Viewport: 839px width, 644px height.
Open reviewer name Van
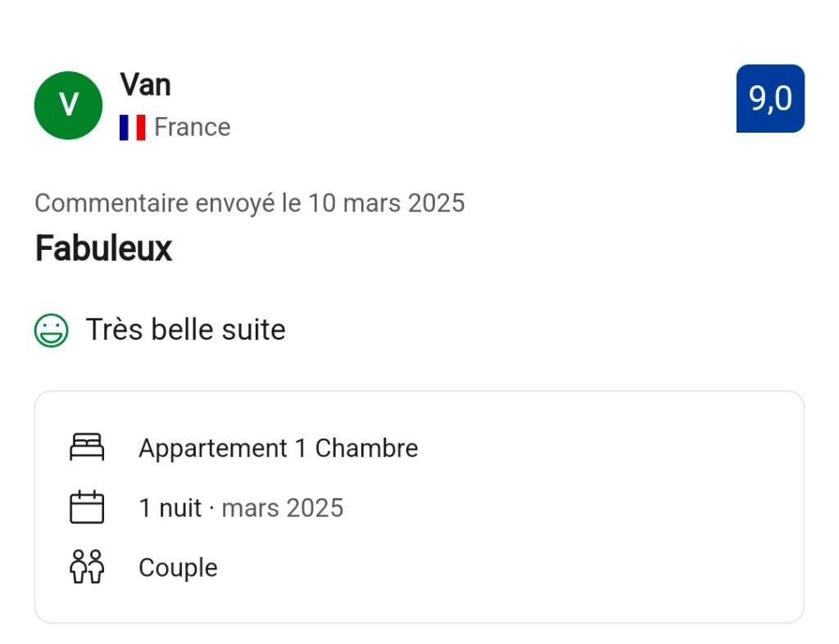pos(145,84)
